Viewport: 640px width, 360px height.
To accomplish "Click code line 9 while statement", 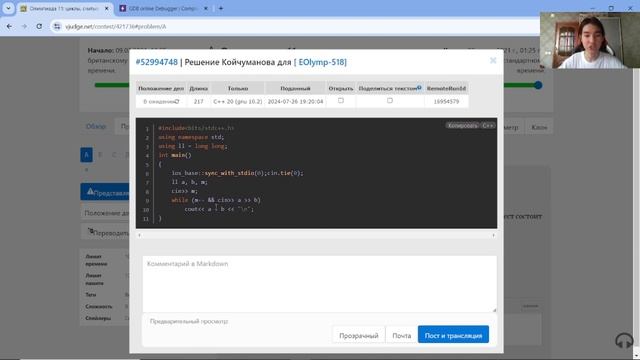I will (x=216, y=200).
